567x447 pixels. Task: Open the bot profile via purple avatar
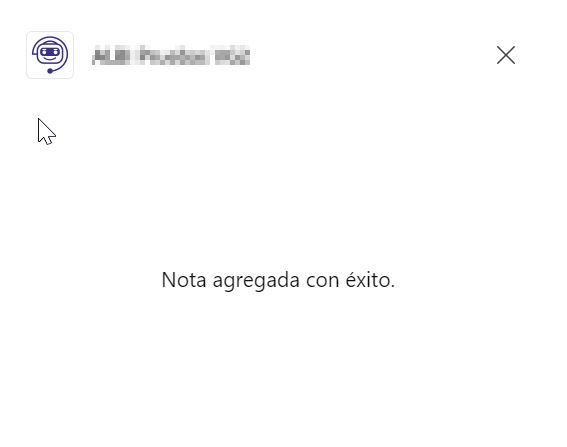pyautogui.click(x=50, y=55)
